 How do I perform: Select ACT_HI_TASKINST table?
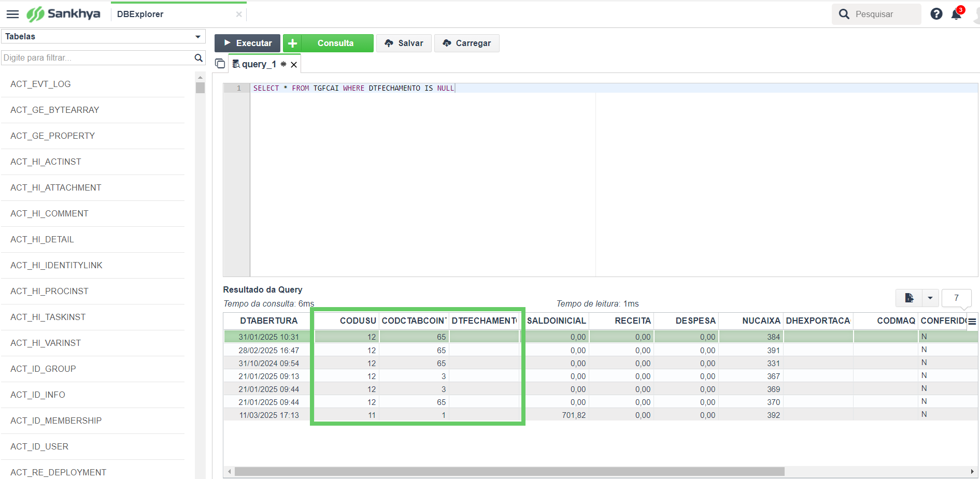point(48,317)
